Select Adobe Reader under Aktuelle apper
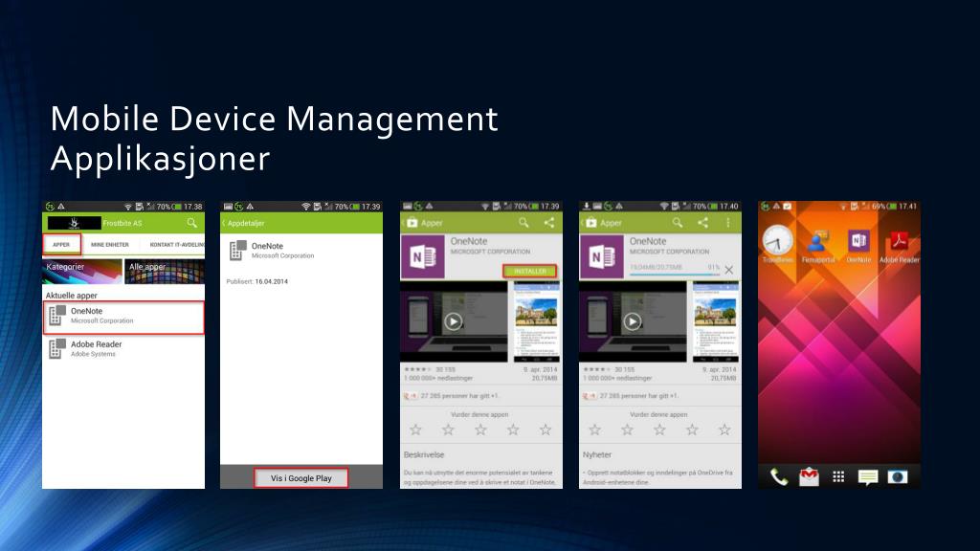Screen dimensions: 980x551 tap(123, 349)
